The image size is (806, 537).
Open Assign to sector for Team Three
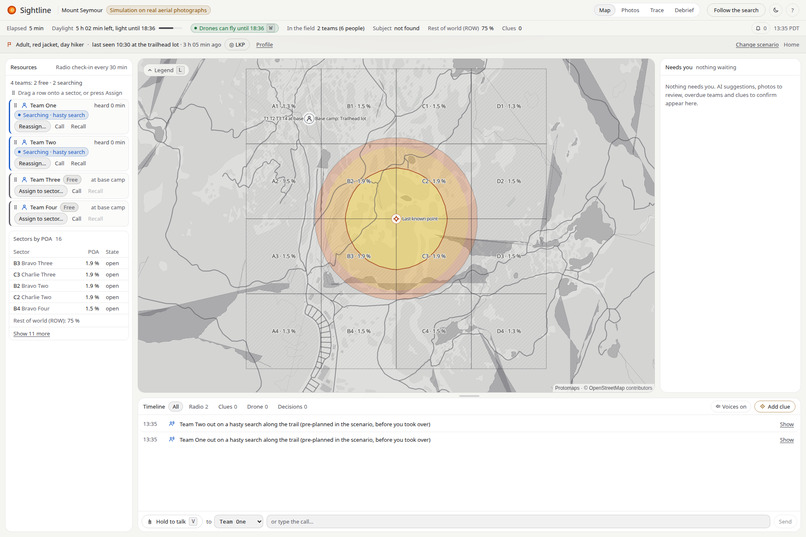coord(41,191)
